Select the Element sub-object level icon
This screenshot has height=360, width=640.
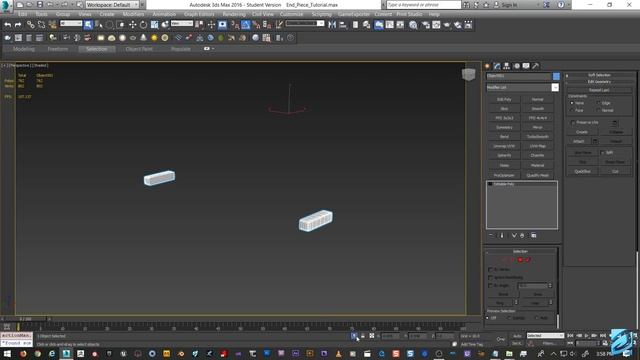(528, 260)
